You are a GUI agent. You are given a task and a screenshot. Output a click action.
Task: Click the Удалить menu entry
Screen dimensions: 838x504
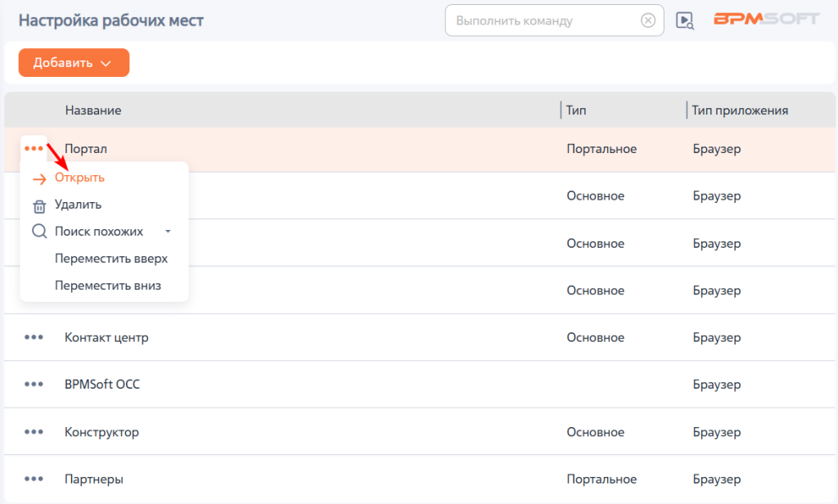tap(78, 205)
